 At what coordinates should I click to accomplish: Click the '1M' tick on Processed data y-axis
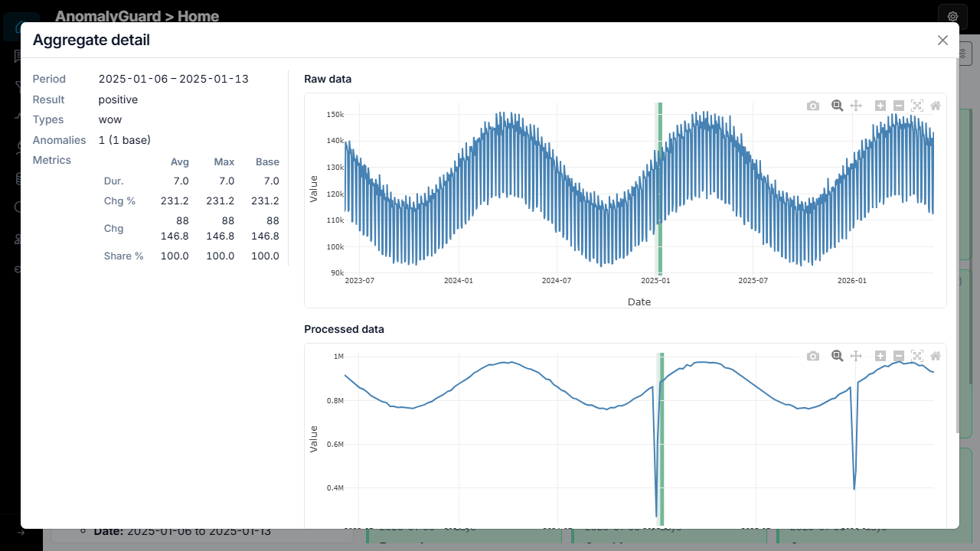[x=338, y=357]
